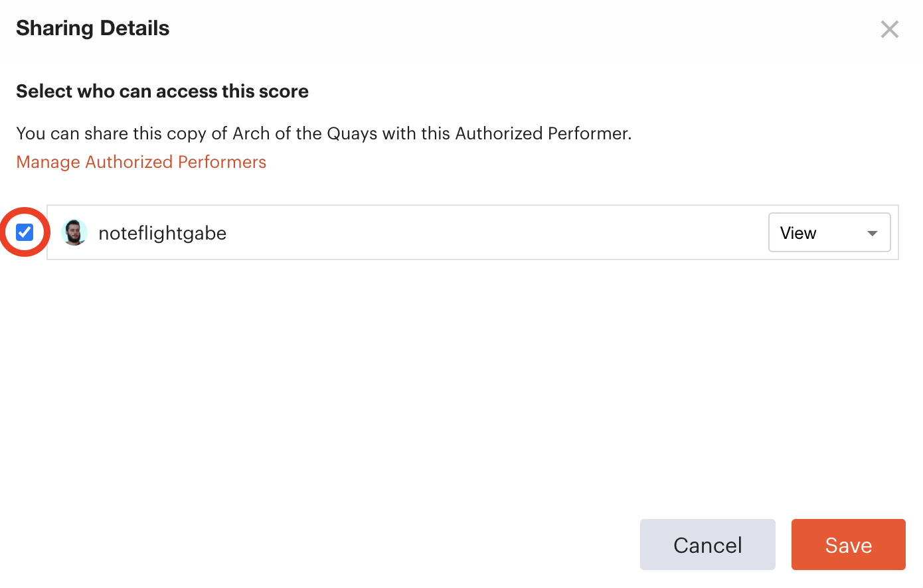Click the Sharing Details title

tap(93, 29)
